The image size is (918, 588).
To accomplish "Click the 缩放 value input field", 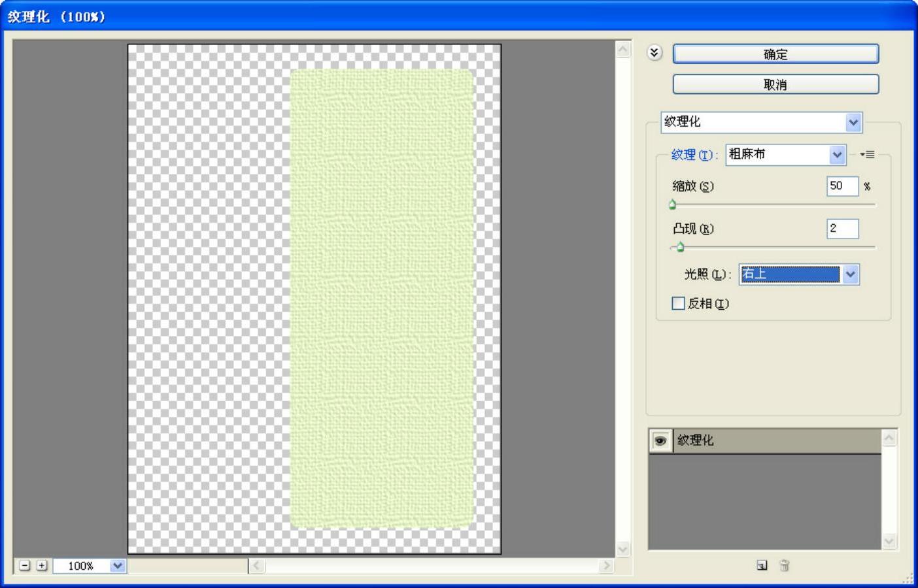I will tap(841, 186).
